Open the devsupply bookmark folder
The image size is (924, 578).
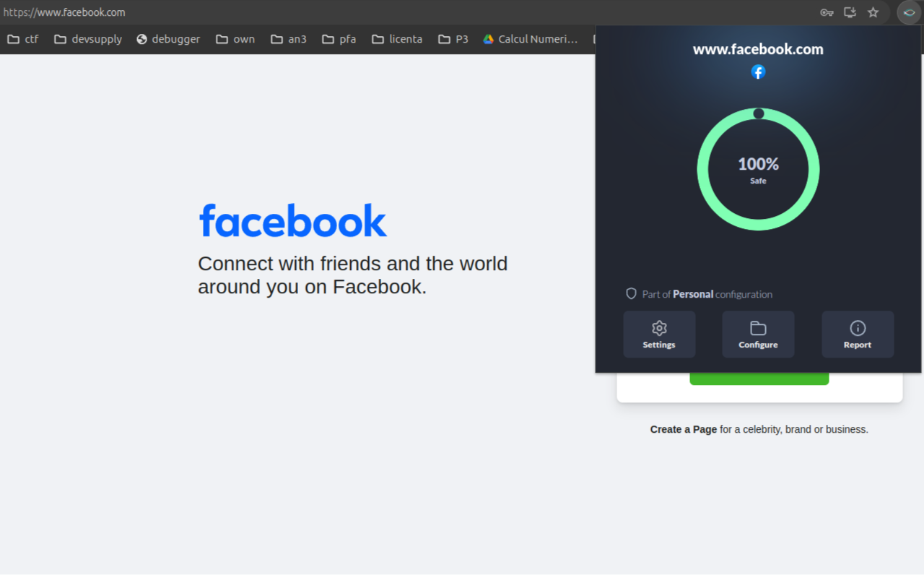(87, 39)
